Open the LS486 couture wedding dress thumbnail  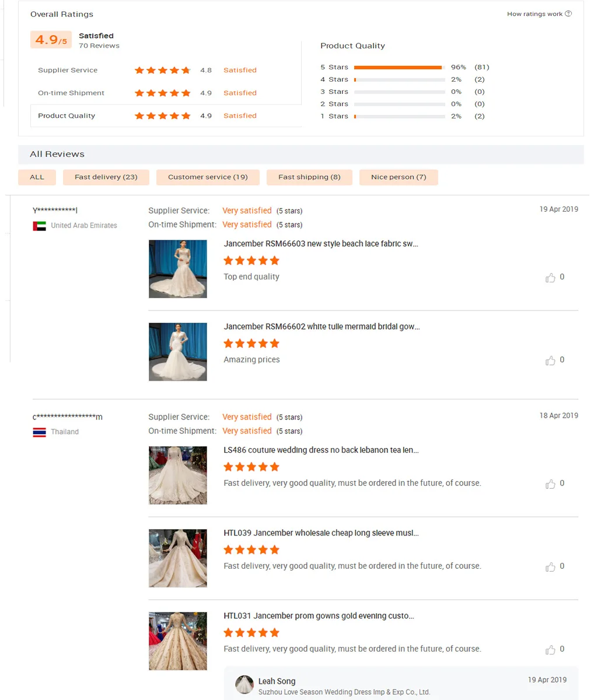coord(178,475)
